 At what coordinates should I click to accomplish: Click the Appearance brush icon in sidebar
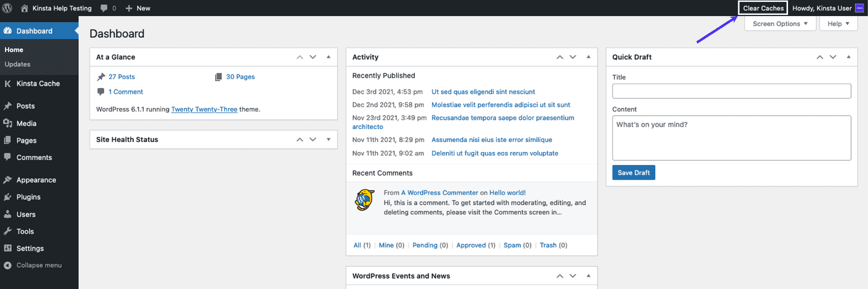coord(7,180)
